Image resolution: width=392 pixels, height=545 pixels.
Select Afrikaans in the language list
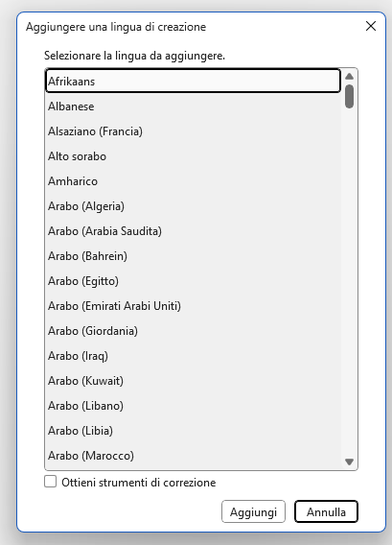pyautogui.click(x=193, y=81)
